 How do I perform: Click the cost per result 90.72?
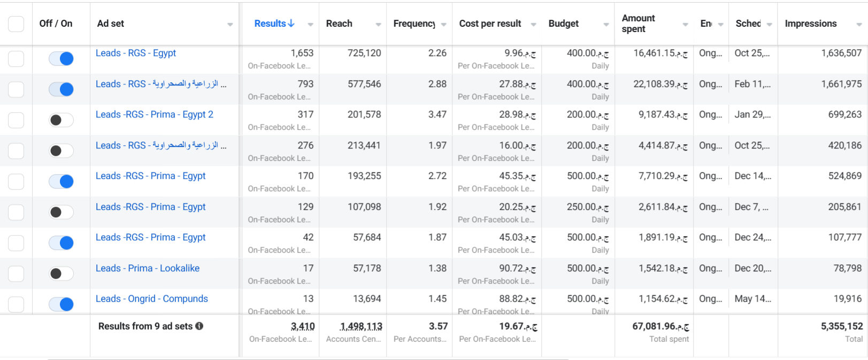(x=517, y=268)
